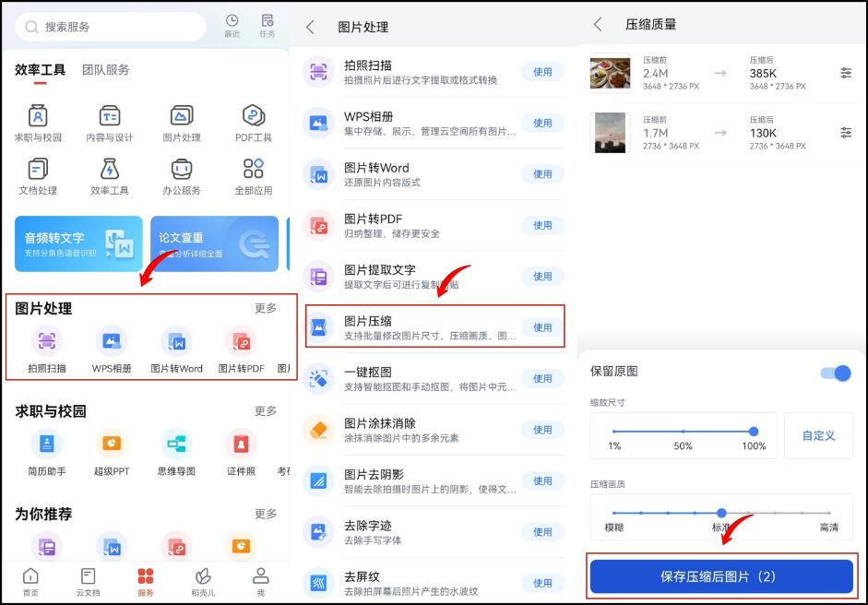Tap 使用 for 拍照扫描

point(542,72)
